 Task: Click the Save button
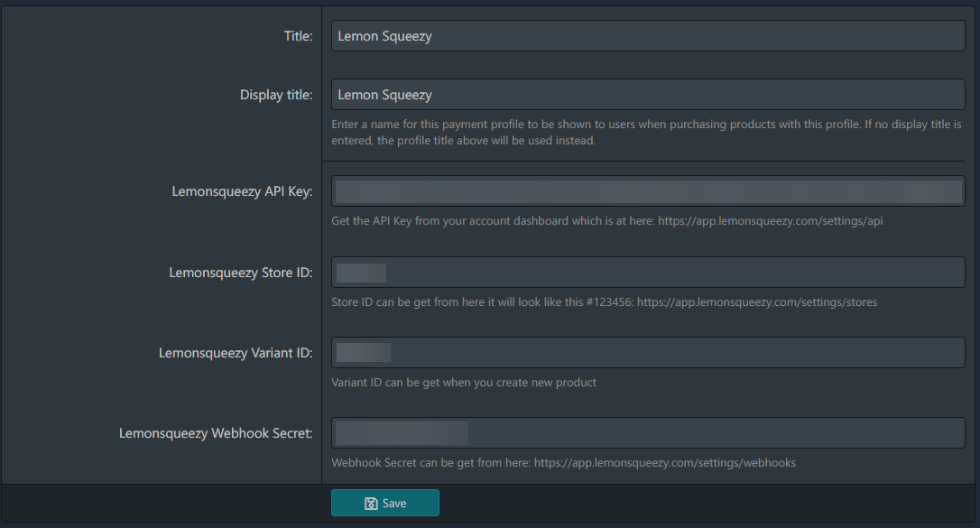[x=385, y=503]
